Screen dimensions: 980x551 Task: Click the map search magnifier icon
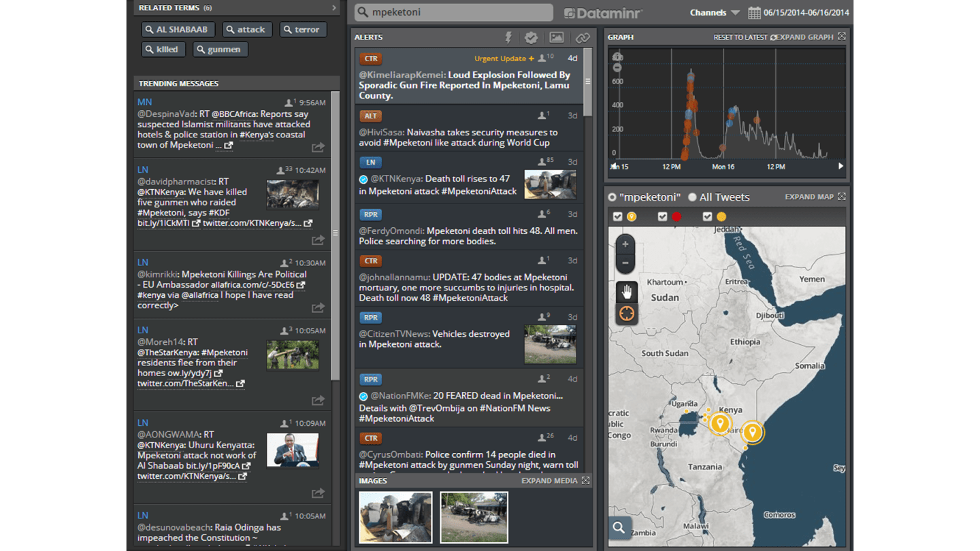pos(619,527)
